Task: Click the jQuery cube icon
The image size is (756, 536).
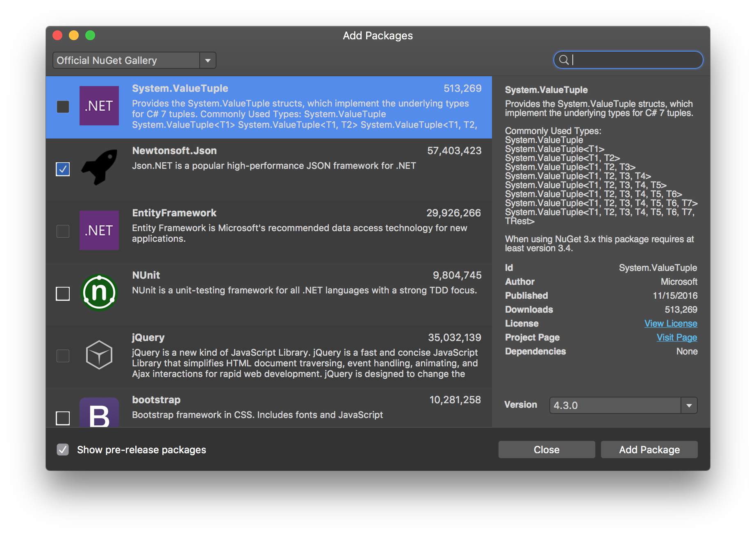Action: click(99, 355)
